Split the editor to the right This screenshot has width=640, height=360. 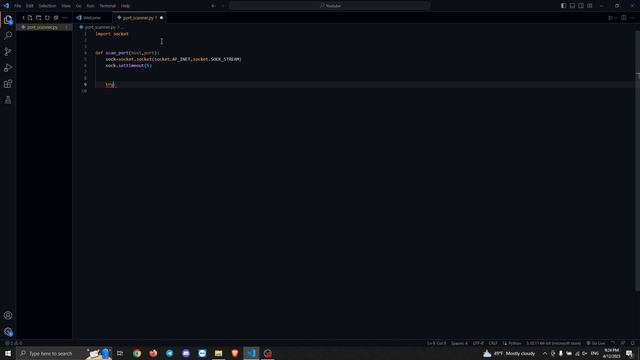(624, 18)
